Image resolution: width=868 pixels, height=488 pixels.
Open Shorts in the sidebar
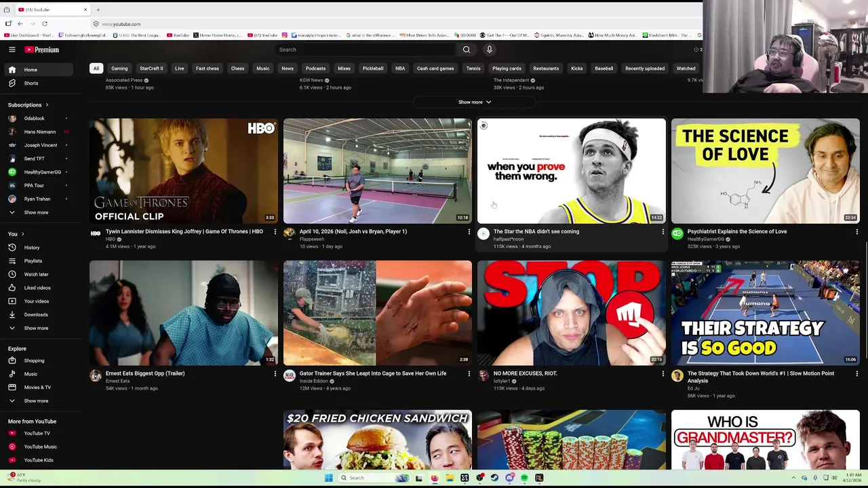click(x=38, y=83)
